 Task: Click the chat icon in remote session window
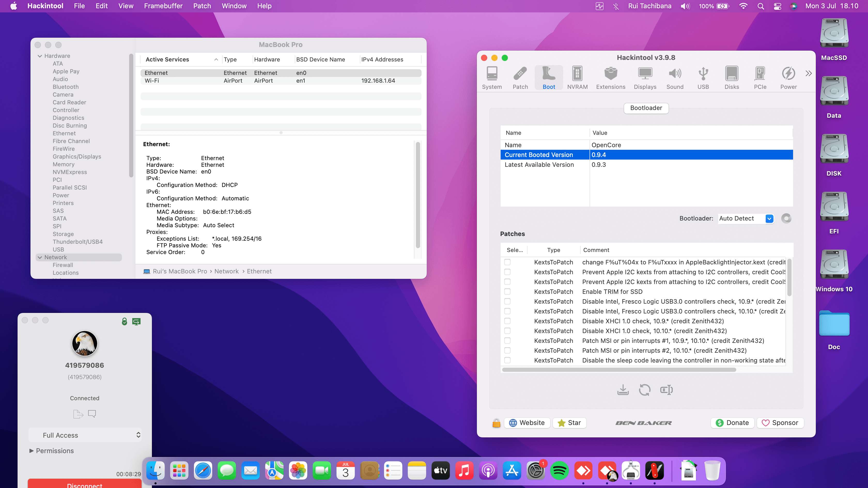pos(92,414)
